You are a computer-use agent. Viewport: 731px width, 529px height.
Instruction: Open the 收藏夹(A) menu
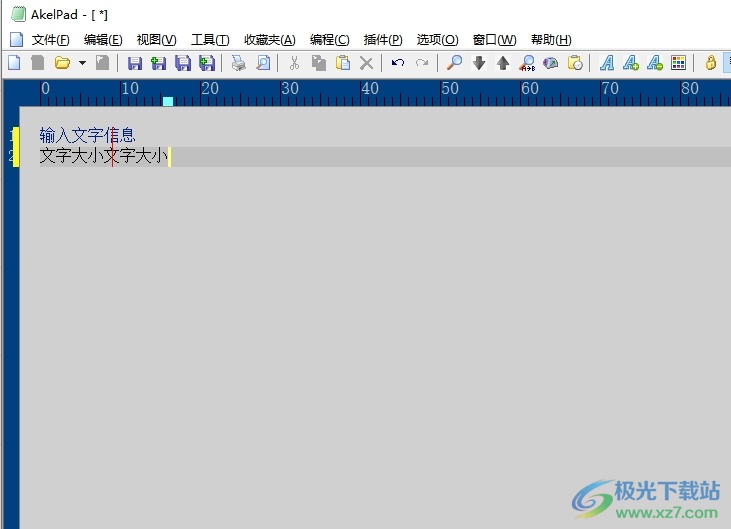coord(270,40)
